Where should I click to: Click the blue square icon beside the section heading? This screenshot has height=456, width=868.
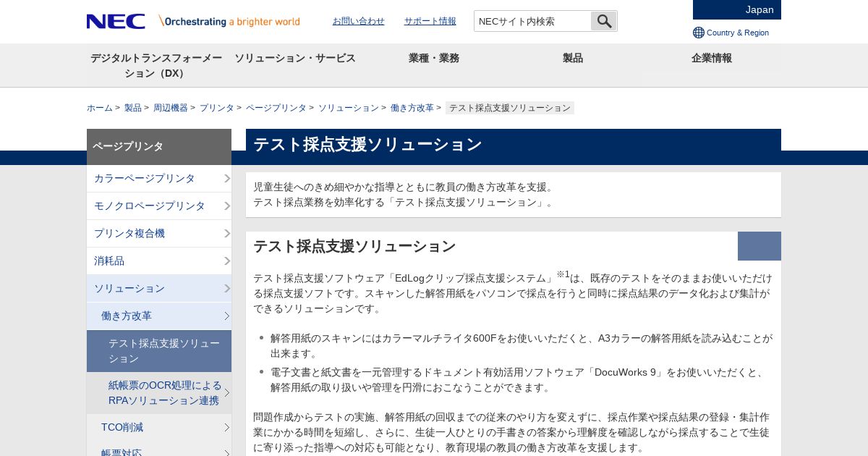point(759,246)
